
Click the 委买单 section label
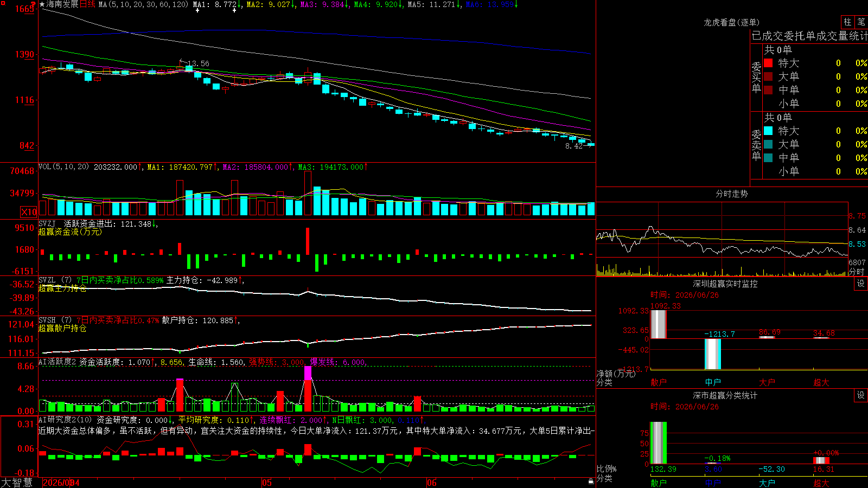(756, 78)
